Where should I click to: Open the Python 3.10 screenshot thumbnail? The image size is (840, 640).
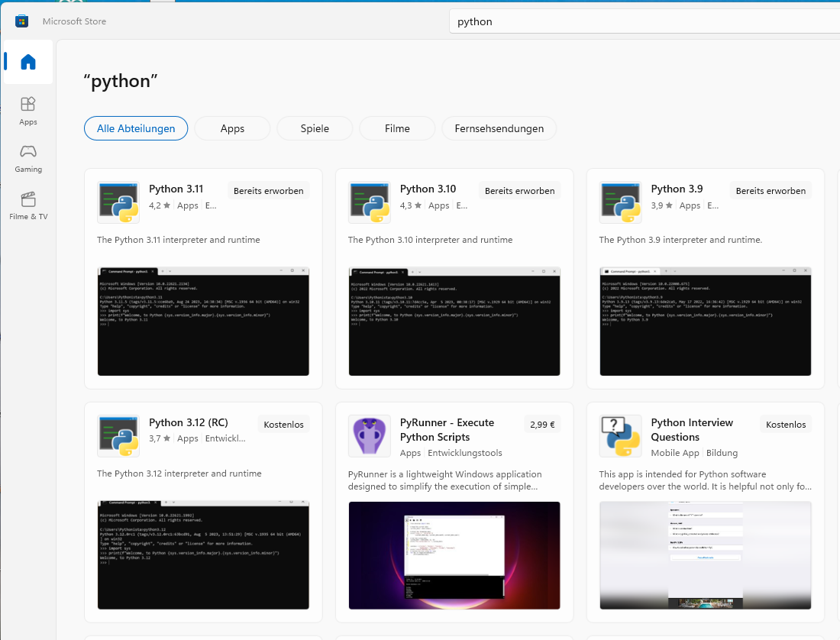tap(454, 322)
